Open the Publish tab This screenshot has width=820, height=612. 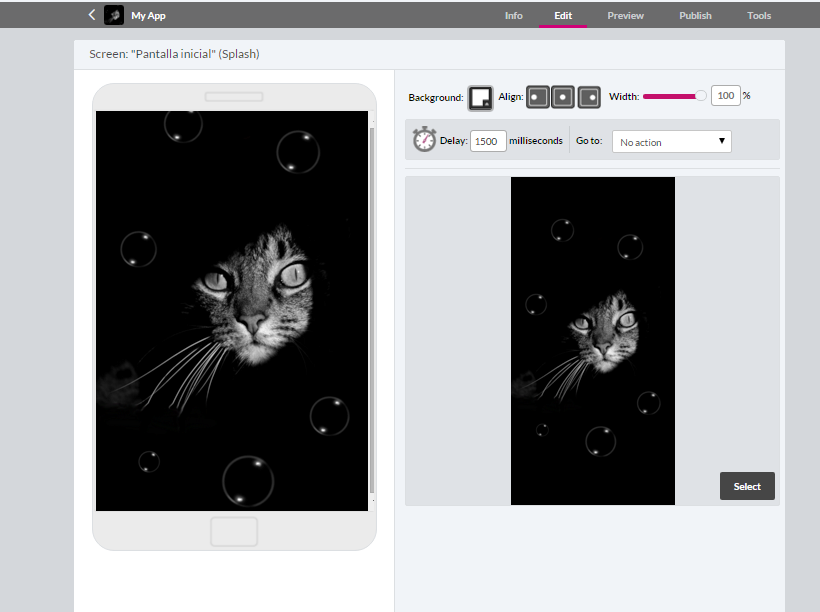(695, 16)
